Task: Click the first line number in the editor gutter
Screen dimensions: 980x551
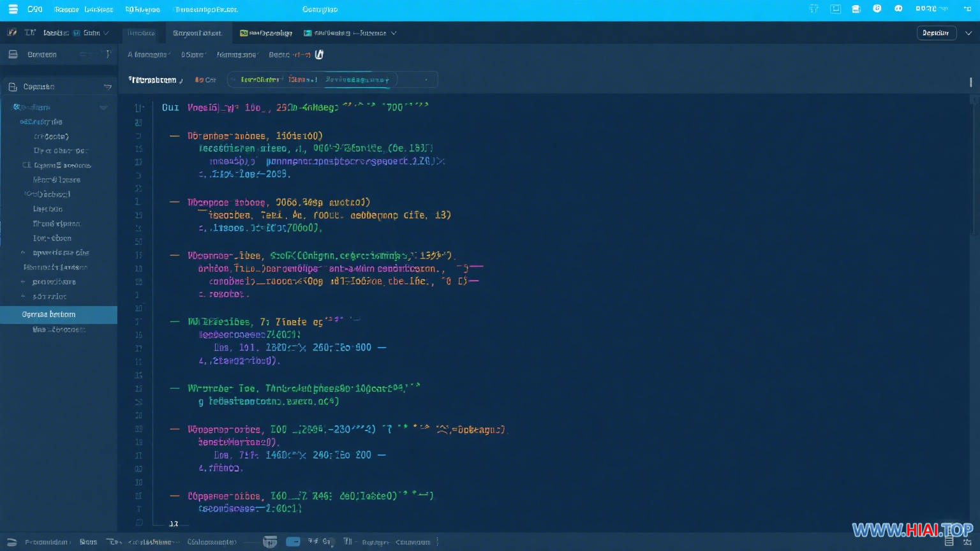Action: coord(138,108)
